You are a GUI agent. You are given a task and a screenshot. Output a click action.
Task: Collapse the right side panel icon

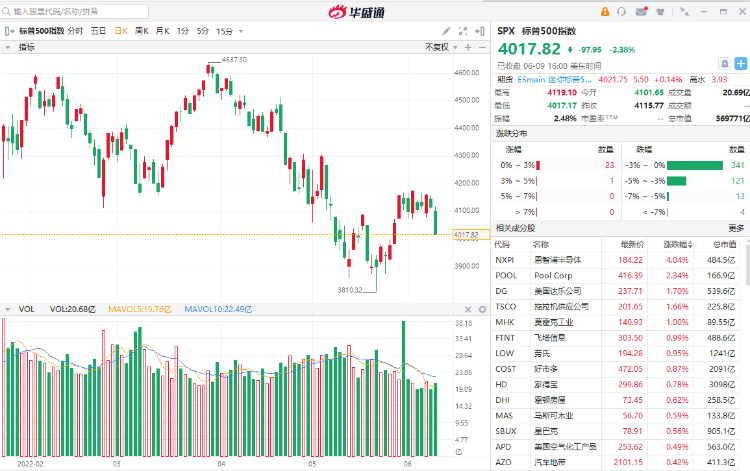[x=480, y=31]
